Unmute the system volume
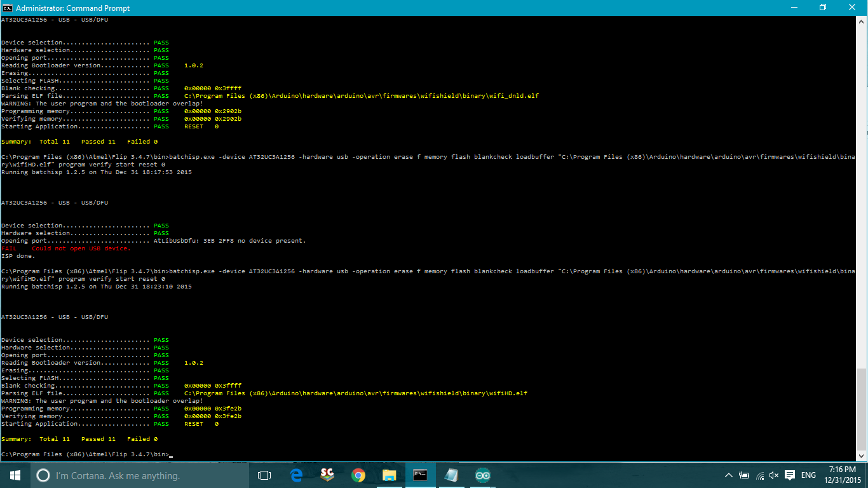The height and width of the screenshot is (488, 868). (x=773, y=475)
